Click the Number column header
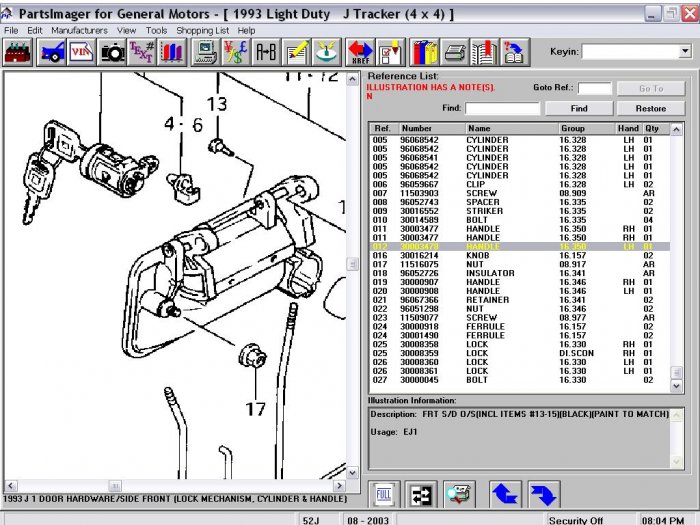 (x=431, y=129)
